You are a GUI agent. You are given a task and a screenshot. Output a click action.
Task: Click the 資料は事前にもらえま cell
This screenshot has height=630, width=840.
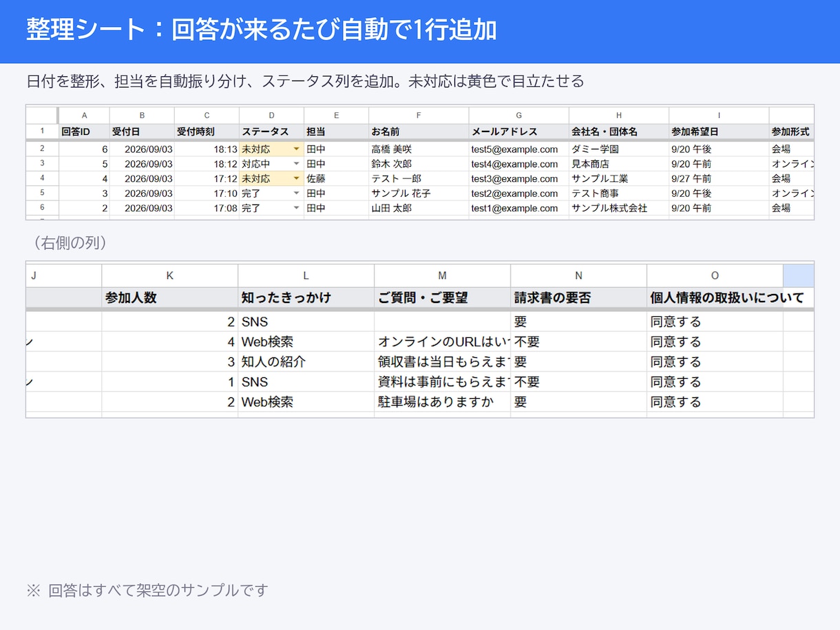pyautogui.click(x=442, y=381)
